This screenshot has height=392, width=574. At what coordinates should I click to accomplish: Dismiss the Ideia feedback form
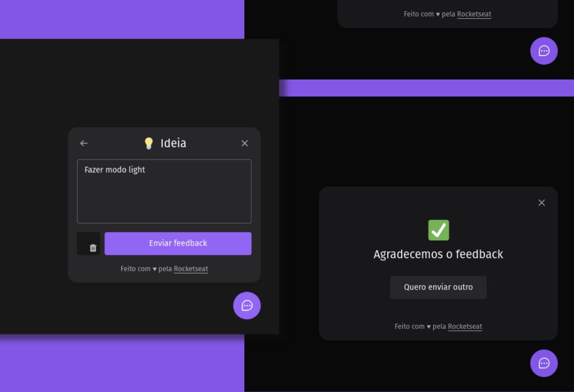[x=244, y=143]
